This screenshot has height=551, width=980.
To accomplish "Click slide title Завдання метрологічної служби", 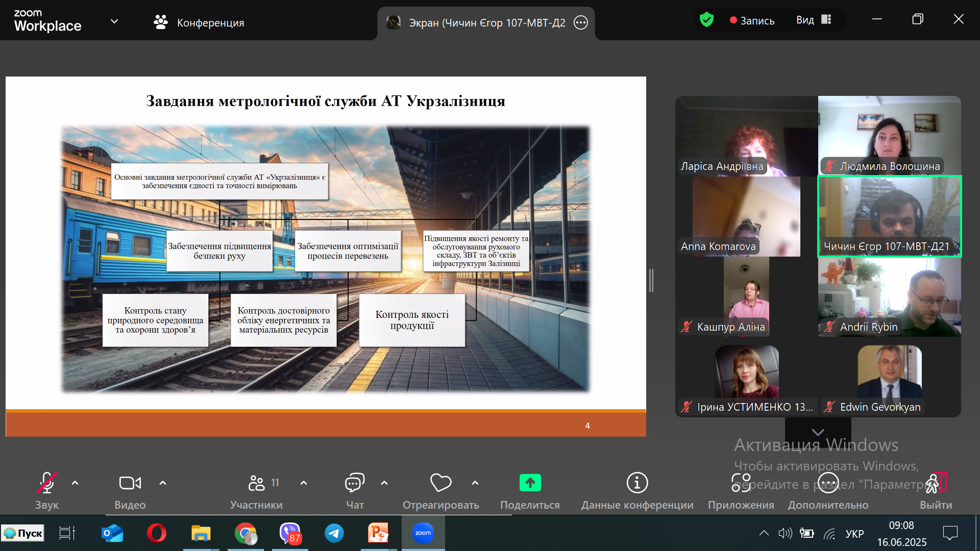I will click(326, 101).
